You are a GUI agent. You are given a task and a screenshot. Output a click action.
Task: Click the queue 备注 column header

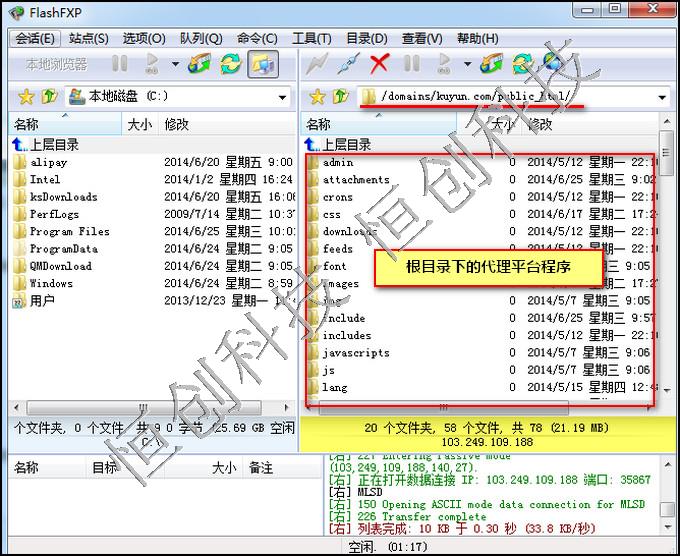pyautogui.click(x=282, y=468)
